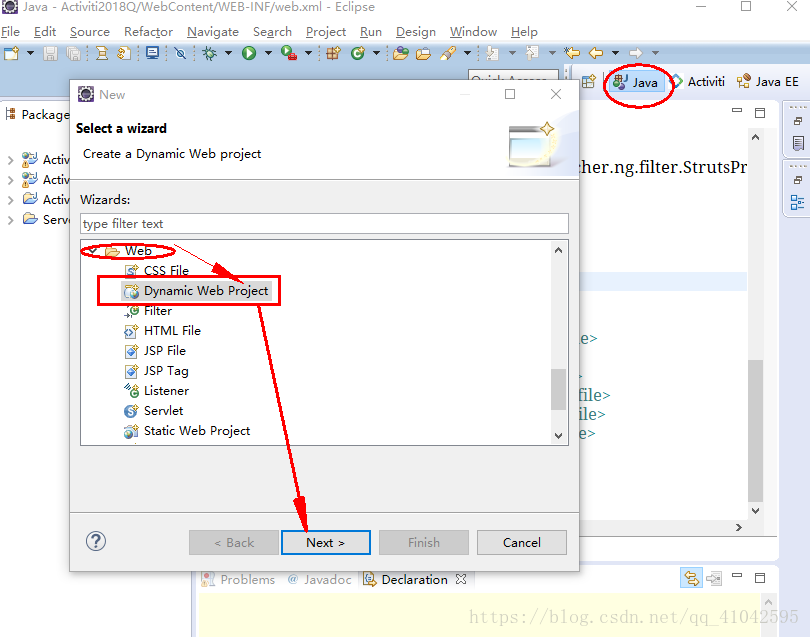Click the monitor-shaped console toolbar icon
The width and height of the screenshot is (810, 637).
pyautogui.click(x=152, y=53)
